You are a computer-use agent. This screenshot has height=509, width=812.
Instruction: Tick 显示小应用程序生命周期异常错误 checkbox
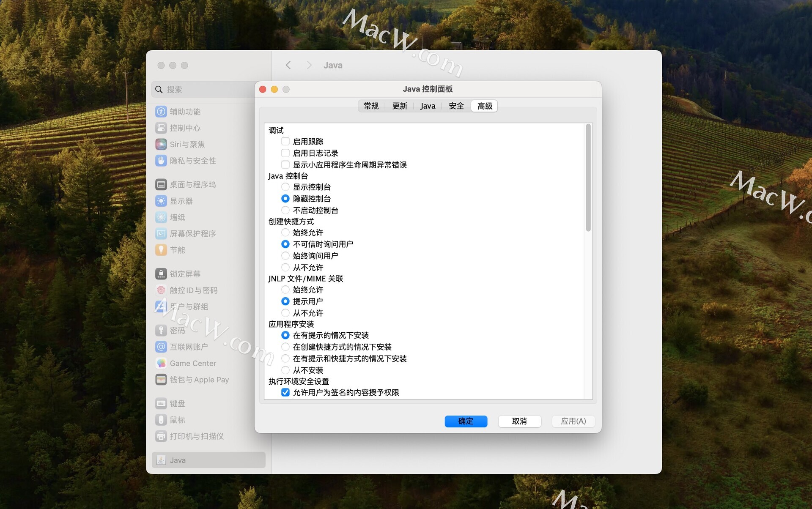pos(285,165)
